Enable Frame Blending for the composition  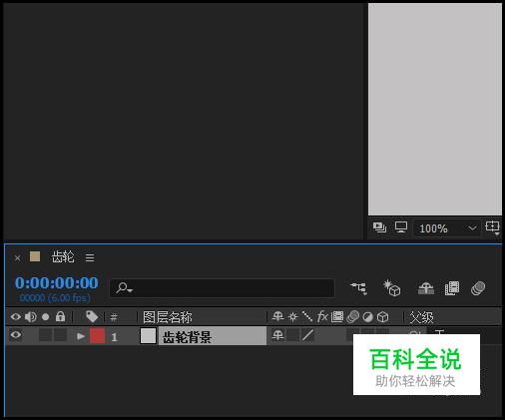point(452,288)
